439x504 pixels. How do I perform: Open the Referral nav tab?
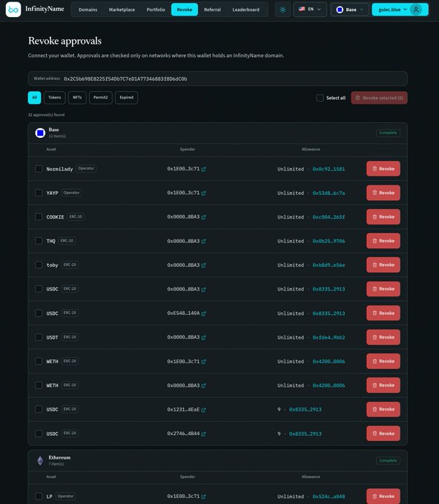point(212,10)
